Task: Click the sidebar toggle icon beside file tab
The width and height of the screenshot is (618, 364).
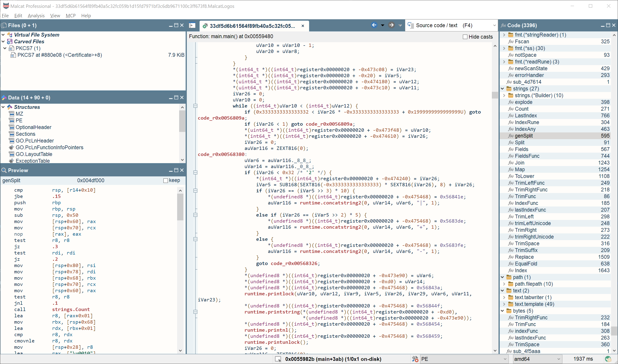Action: (192, 25)
